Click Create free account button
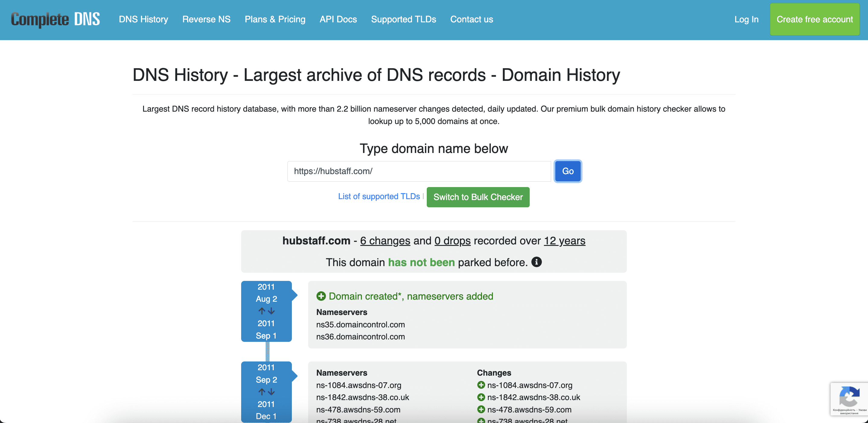Image resolution: width=868 pixels, height=423 pixels. coord(814,20)
